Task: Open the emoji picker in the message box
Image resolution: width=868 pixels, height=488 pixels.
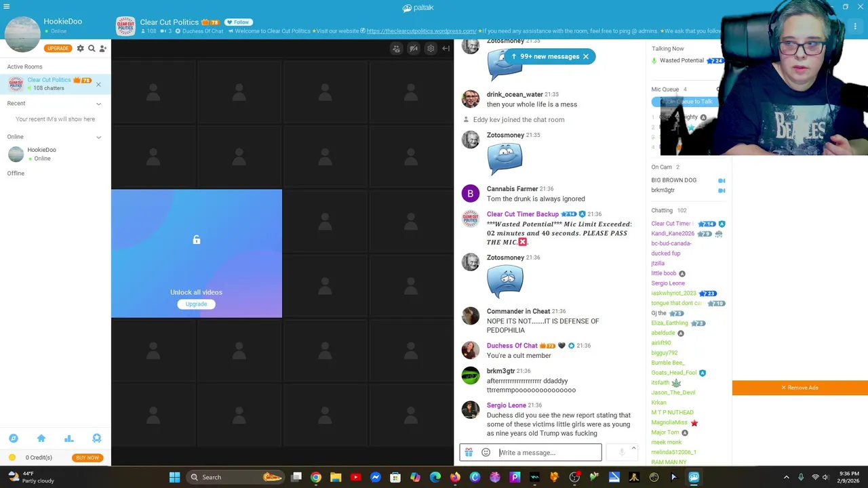Action: pyautogui.click(x=486, y=452)
